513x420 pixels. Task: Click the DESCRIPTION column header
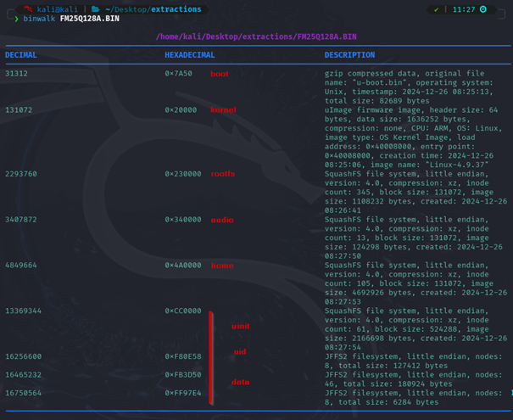(349, 55)
